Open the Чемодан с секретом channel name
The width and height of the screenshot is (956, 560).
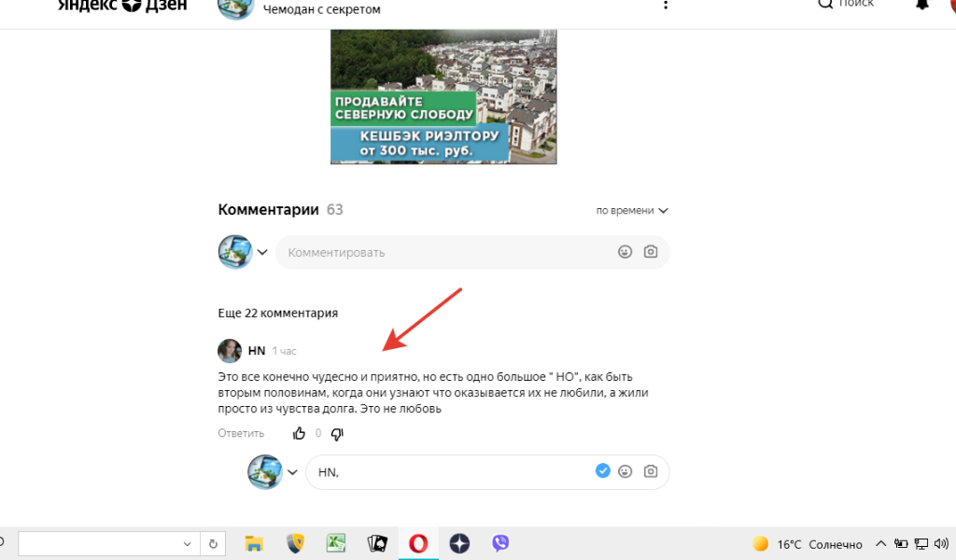(322, 9)
